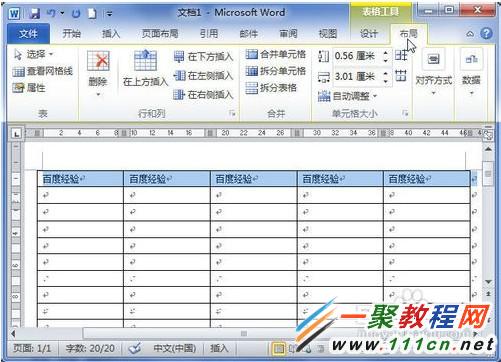Click the Save icon in quick access toolbar
Screen dimensions: 501x362
pyautogui.click(x=34, y=13)
